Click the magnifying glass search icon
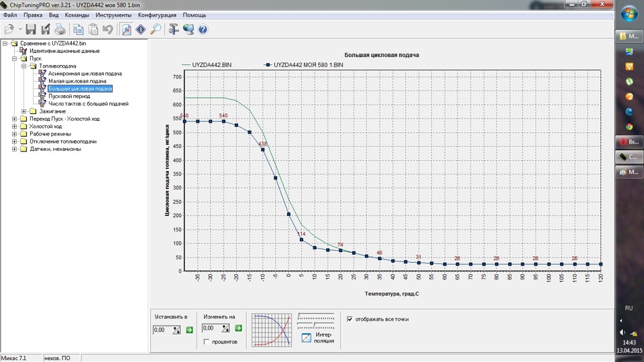This screenshot has height=362, width=644. tap(155, 29)
